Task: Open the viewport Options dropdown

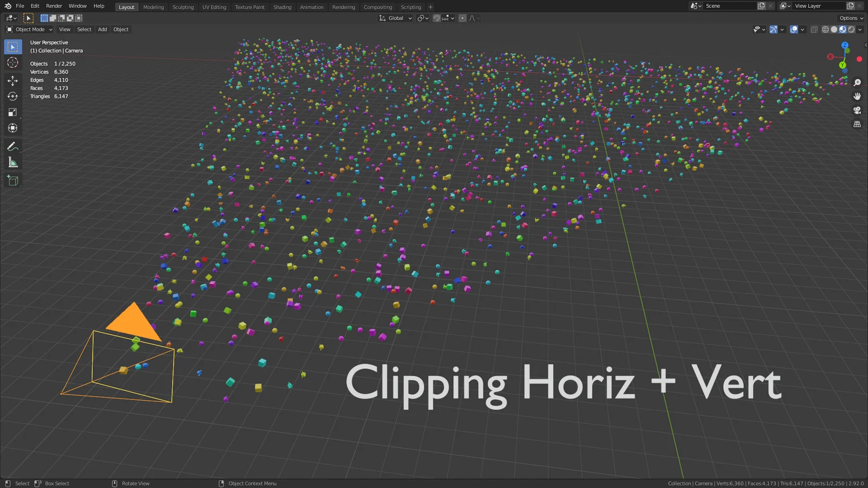Action: pos(850,18)
